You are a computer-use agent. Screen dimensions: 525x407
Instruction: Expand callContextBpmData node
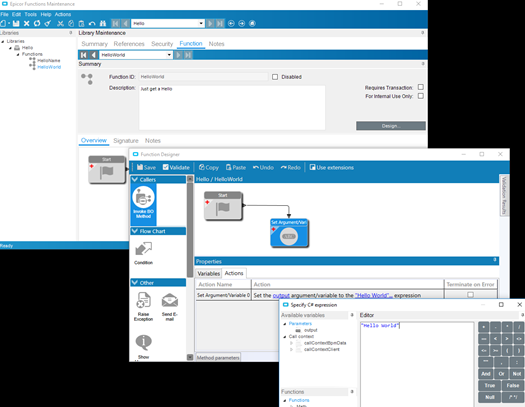pos(291,343)
